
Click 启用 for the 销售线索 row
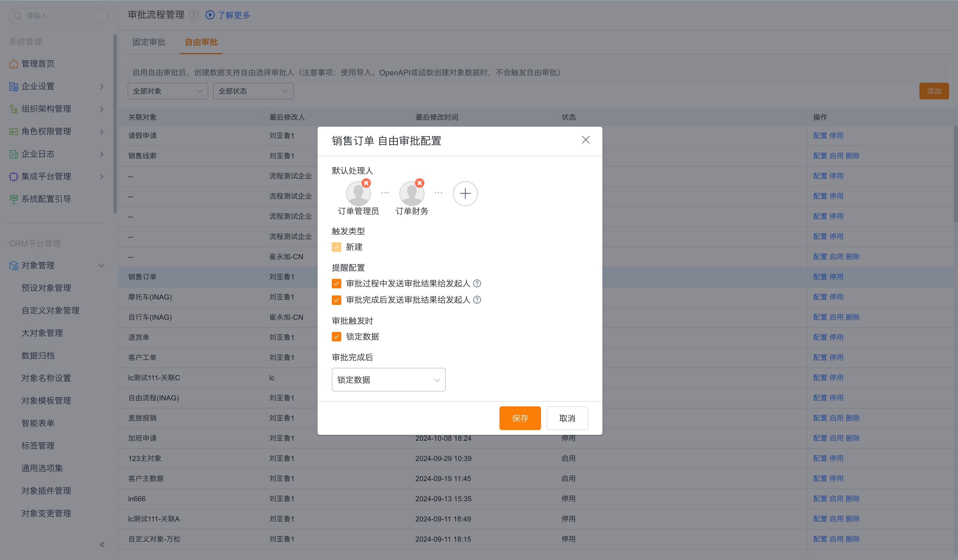[836, 156]
